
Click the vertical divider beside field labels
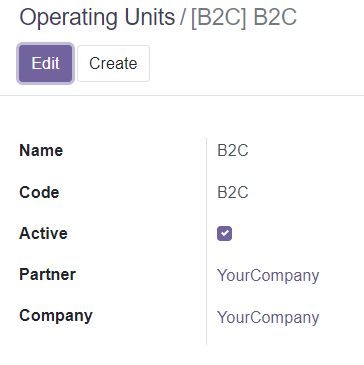pos(206,241)
